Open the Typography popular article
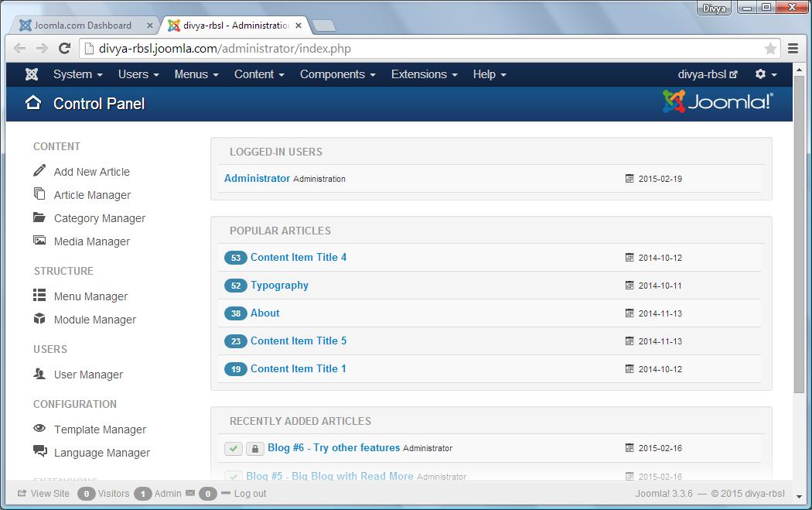Screen dimensions: 812x510 [x=279, y=285]
